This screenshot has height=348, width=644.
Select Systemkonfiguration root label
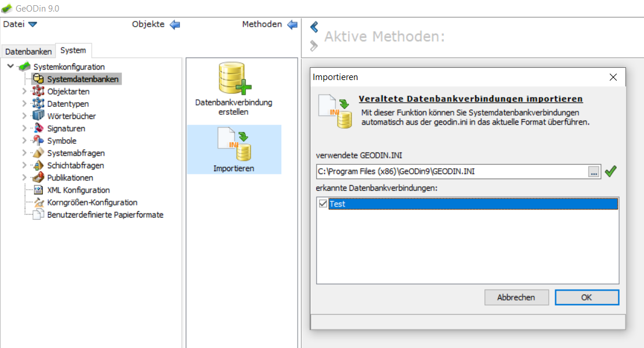(x=69, y=67)
